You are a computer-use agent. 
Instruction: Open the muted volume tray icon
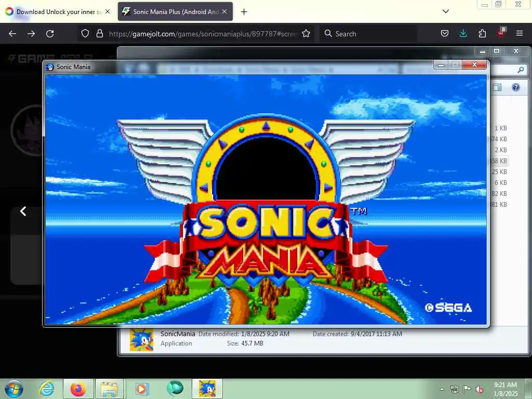pyautogui.click(x=480, y=389)
